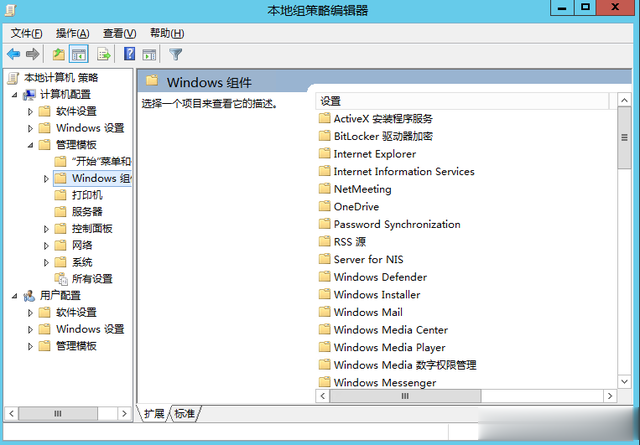Click the Server for NIS folder icon

coord(324,259)
